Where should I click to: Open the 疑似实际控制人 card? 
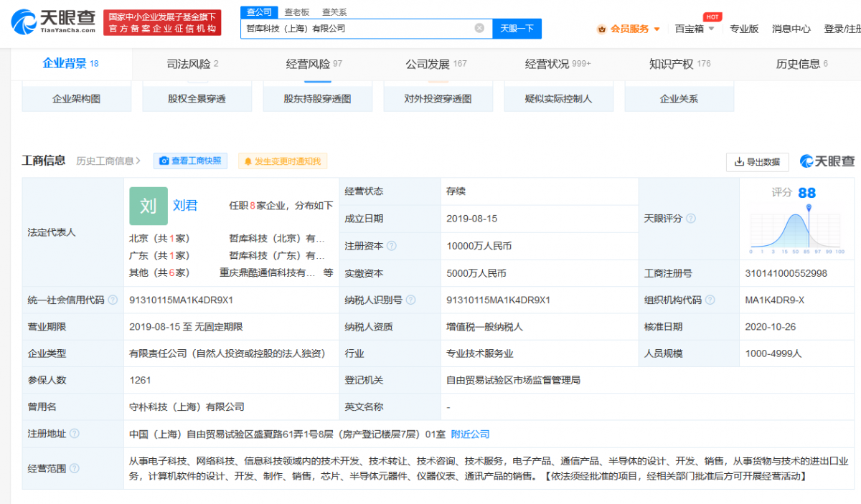[558, 98]
